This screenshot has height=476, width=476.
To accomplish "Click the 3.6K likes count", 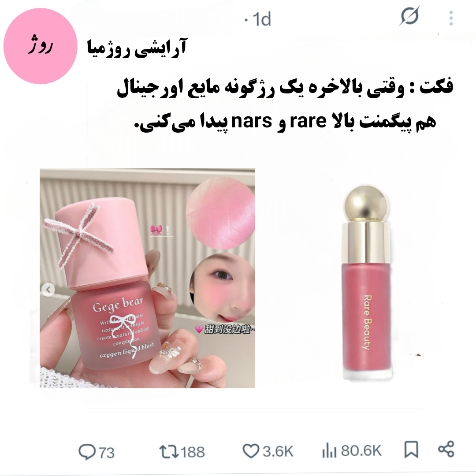I will (278, 451).
